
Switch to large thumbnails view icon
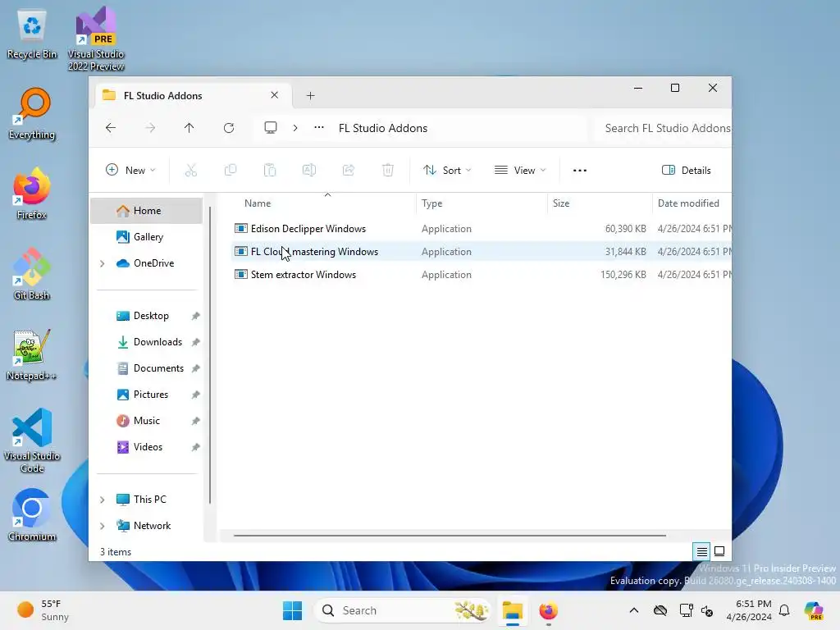tap(719, 551)
